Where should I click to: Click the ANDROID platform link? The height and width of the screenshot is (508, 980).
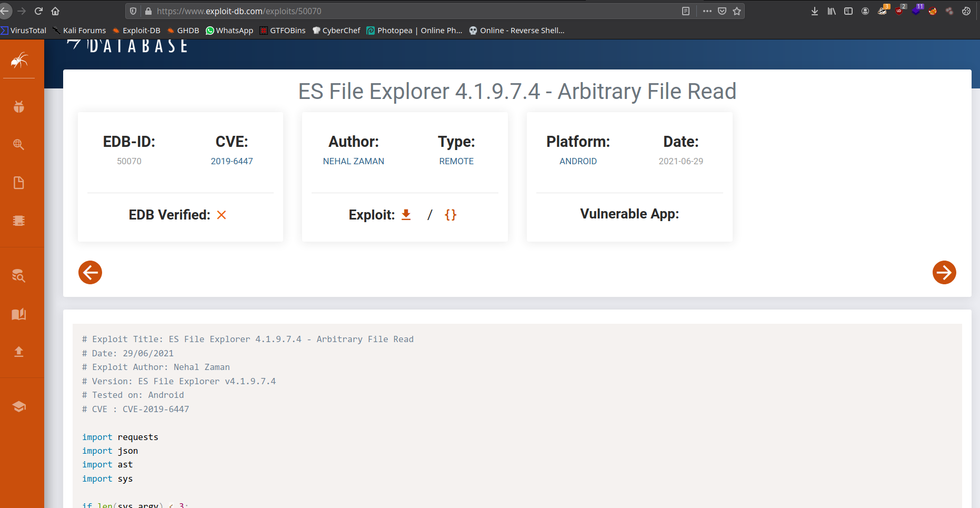point(578,161)
